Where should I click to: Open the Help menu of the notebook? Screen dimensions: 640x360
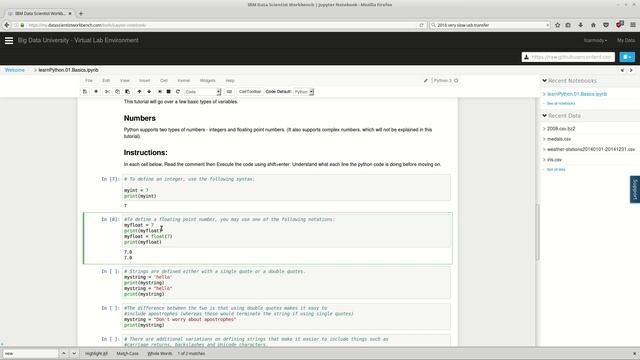tap(230, 81)
